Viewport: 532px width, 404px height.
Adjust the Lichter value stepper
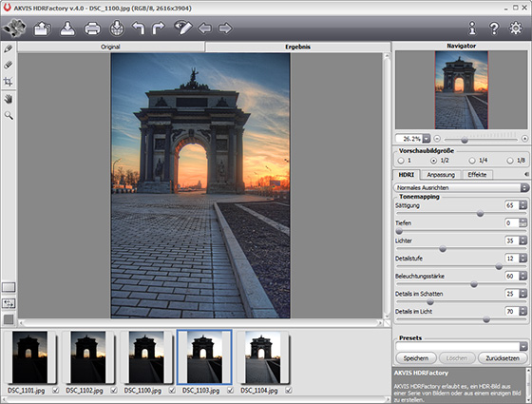(x=522, y=240)
